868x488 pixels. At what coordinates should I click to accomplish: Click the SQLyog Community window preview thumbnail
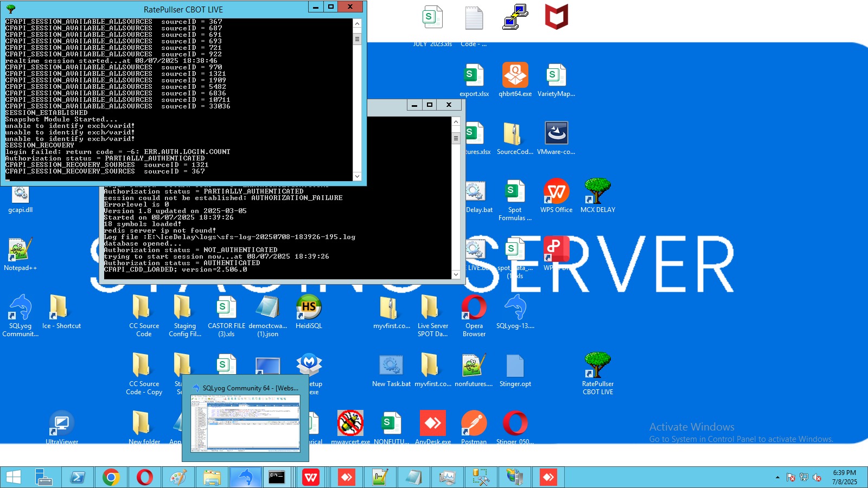tap(245, 423)
